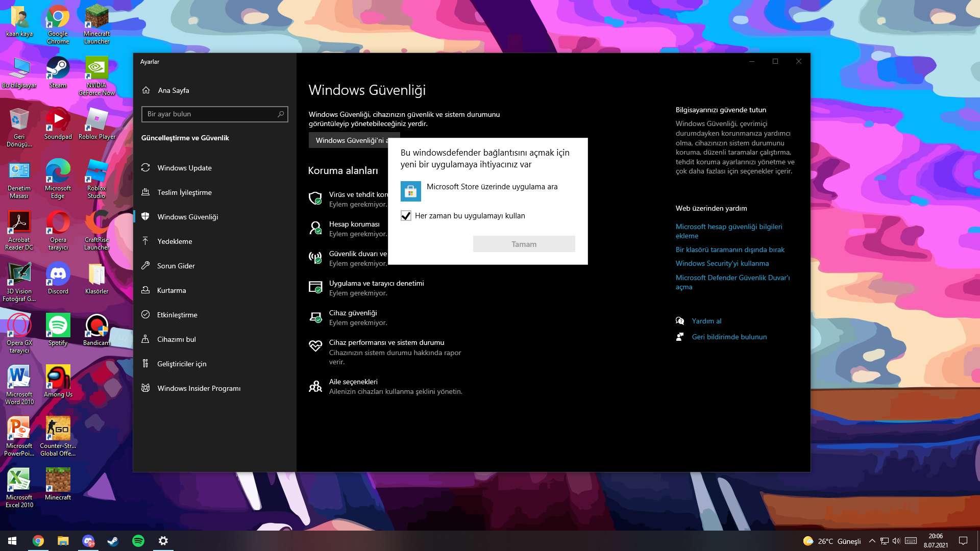Select Windows Update in the sidebar
The image size is (980, 551).
[x=184, y=168]
